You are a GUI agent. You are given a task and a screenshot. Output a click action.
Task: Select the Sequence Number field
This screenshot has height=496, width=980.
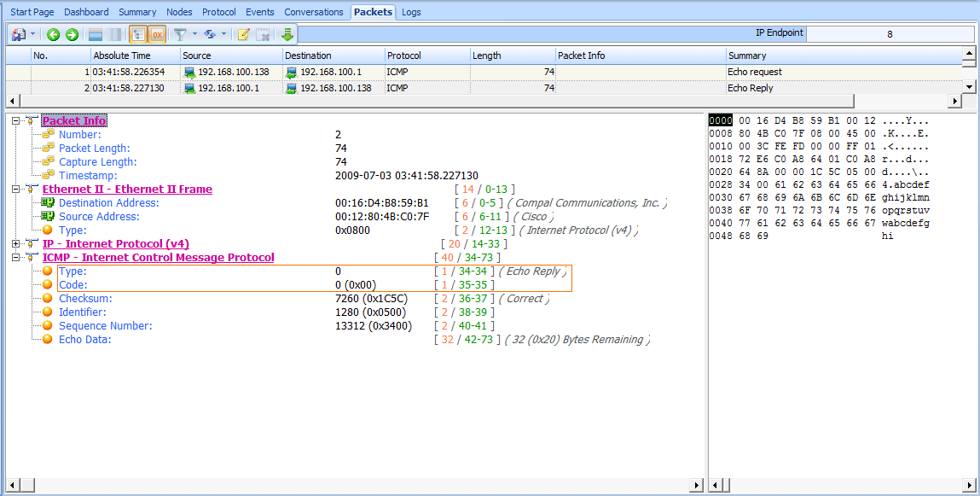coord(106,326)
